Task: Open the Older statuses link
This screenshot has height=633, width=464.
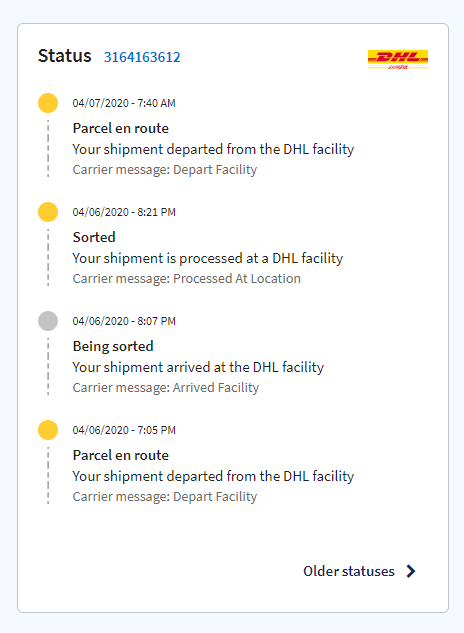Action: pos(349,571)
